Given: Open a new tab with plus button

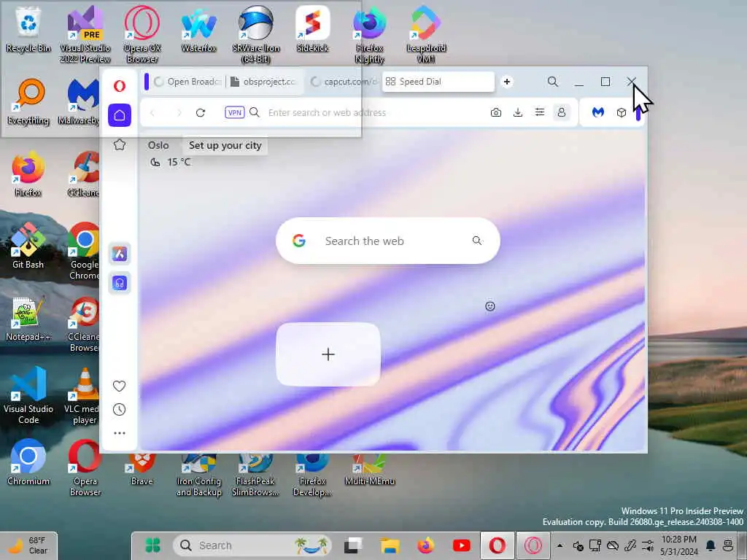Looking at the screenshot, I should 507,82.
